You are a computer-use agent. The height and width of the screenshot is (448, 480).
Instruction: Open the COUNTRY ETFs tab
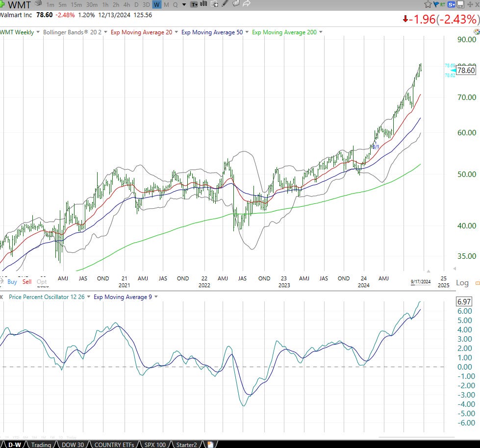point(114,445)
